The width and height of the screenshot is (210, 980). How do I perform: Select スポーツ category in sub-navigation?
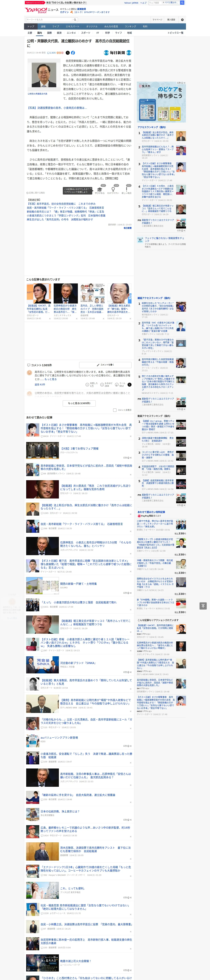[85, 33]
